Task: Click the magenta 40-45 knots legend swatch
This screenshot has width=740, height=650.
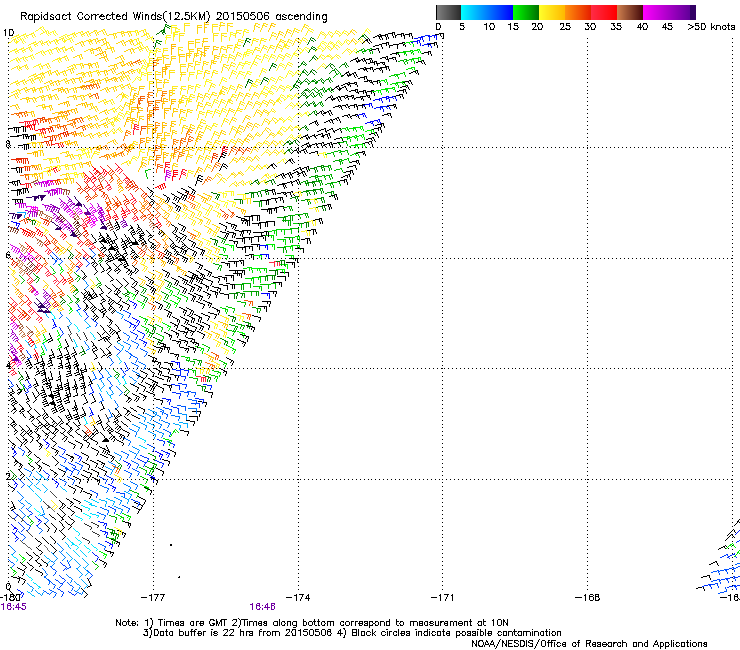Action: (x=656, y=12)
